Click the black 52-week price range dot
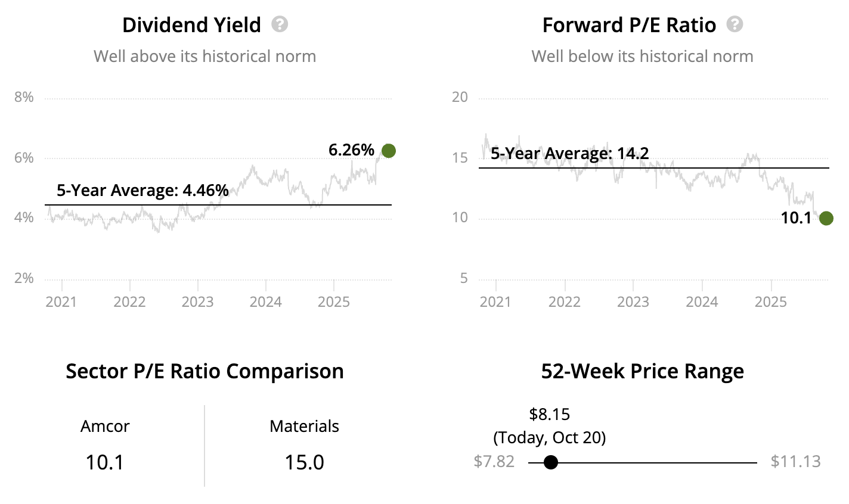The image size is (849, 504). tap(551, 462)
